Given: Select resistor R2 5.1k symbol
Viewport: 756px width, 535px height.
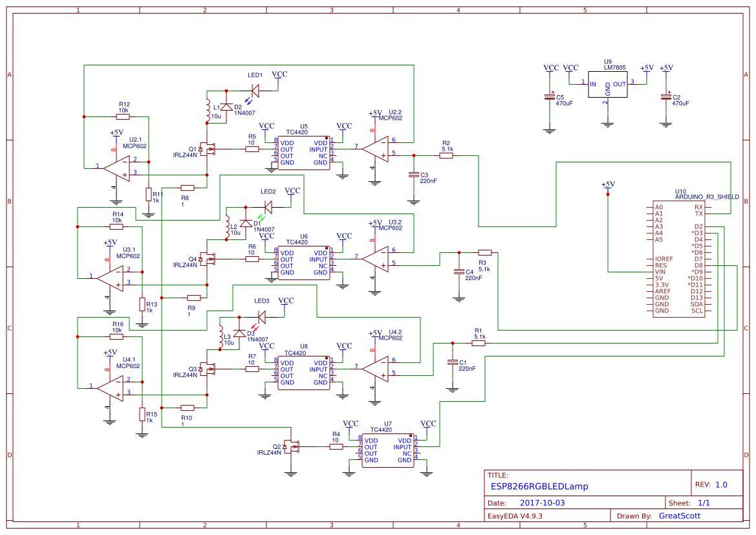Looking at the screenshot, I should coord(446,155).
